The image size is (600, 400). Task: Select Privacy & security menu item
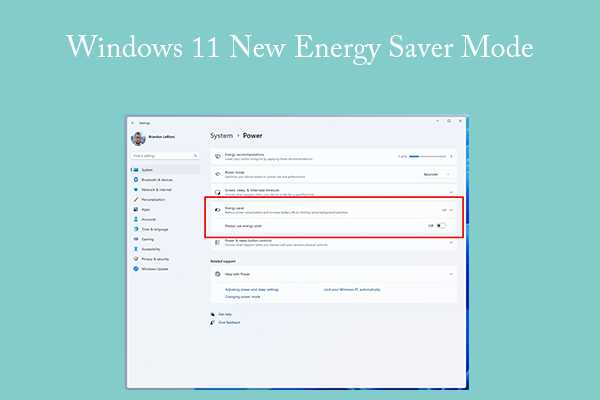click(156, 258)
